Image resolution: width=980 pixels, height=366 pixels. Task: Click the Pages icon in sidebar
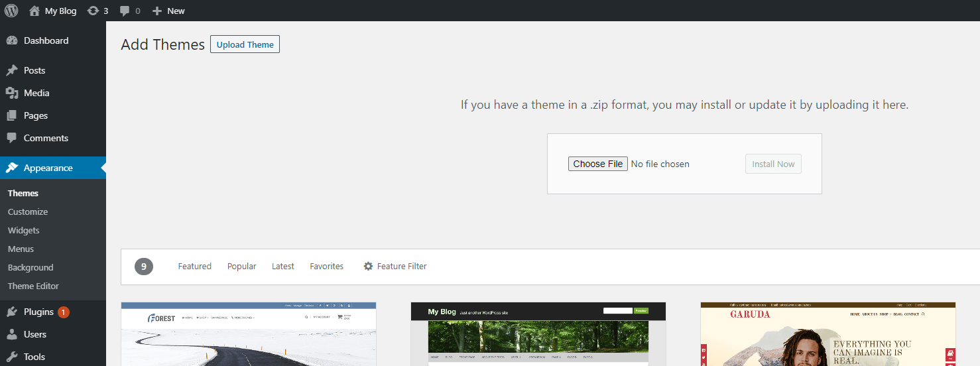[12, 115]
